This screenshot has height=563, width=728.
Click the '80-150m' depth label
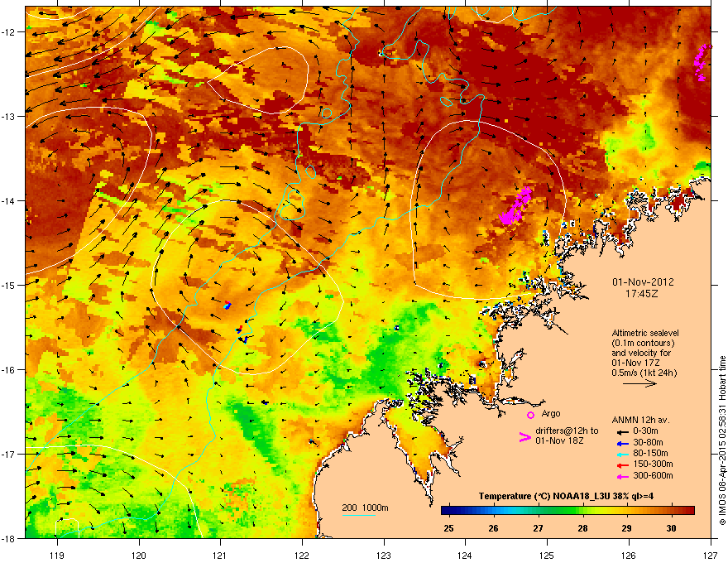click(650, 454)
